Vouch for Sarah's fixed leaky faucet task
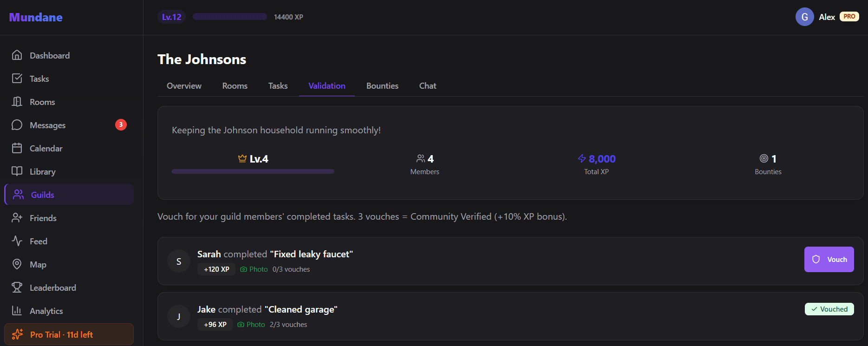868x346 pixels. (x=829, y=259)
